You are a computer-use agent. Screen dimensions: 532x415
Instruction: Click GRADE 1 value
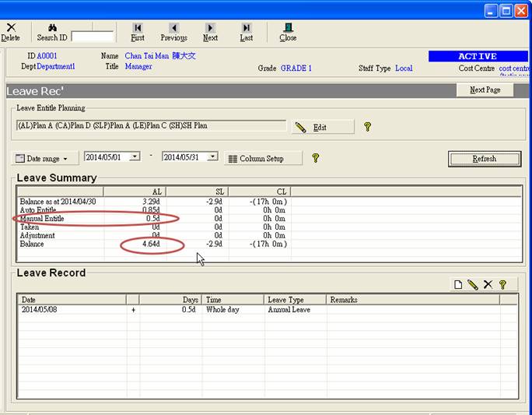(296, 69)
